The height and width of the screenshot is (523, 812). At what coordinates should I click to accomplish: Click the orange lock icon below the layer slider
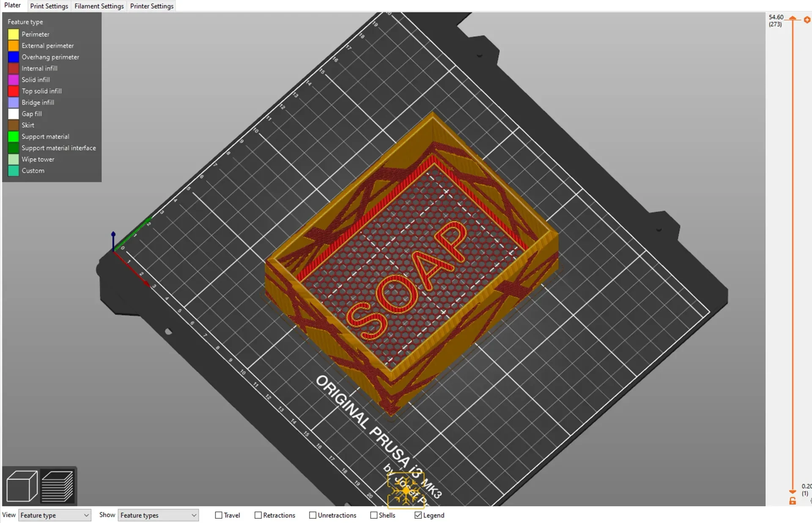tap(793, 501)
